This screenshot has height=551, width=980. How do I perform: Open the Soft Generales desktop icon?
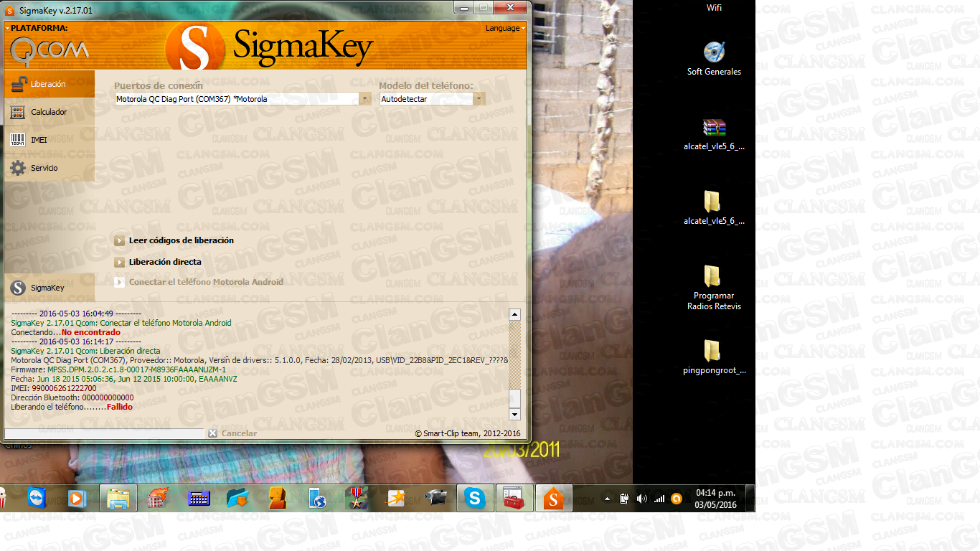coord(714,59)
